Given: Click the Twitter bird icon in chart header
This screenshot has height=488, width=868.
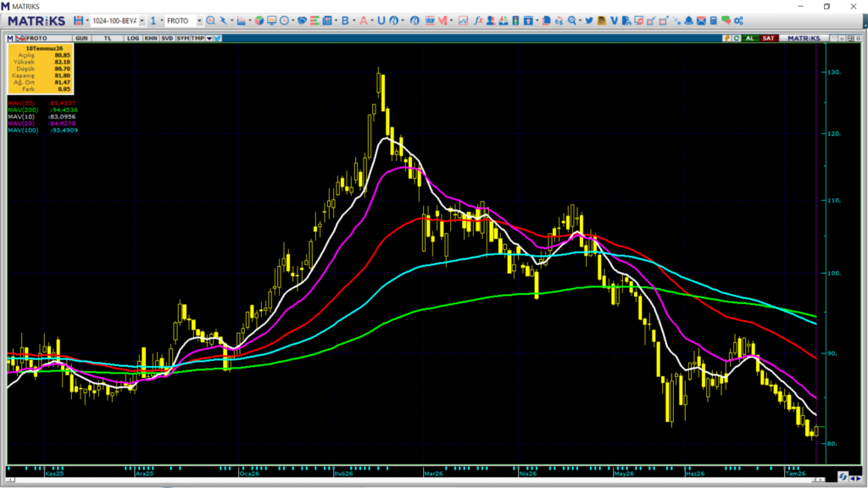Looking at the screenshot, I should pos(218,38).
